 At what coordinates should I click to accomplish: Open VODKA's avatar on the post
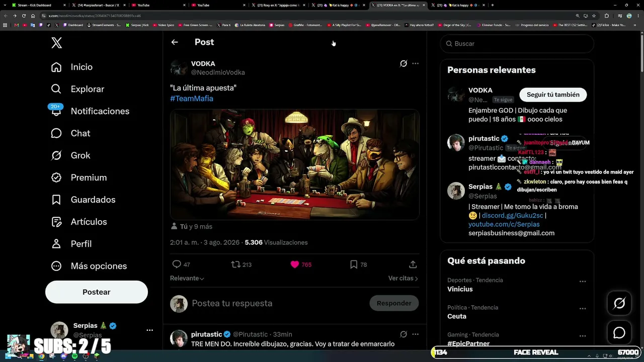point(179,68)
